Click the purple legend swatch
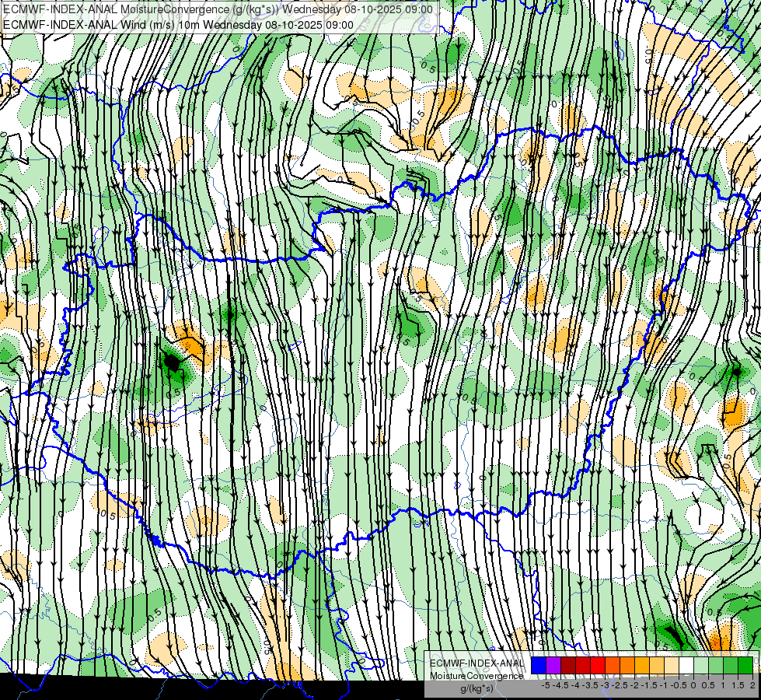 click(553, 665)
